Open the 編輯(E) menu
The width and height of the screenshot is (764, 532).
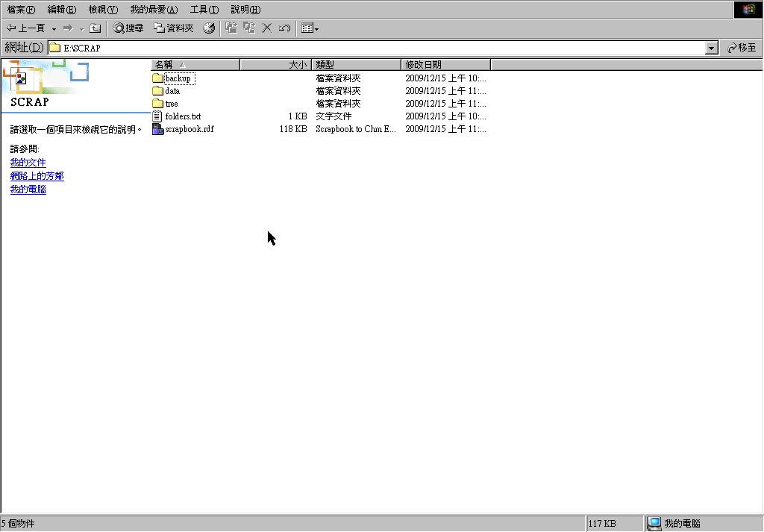pos(62,10)
